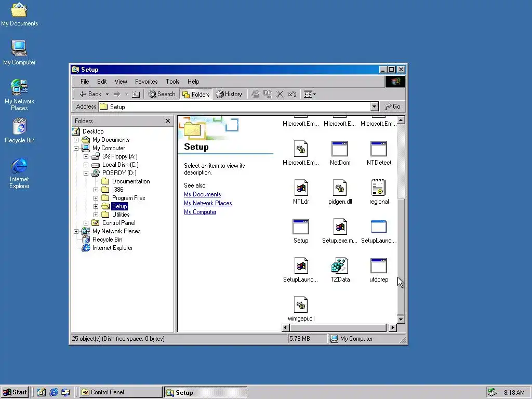The width and height of the screenshot is (532, 399).
Task: Click vertical scrollbar down arrow
Action: pos(401,320)
